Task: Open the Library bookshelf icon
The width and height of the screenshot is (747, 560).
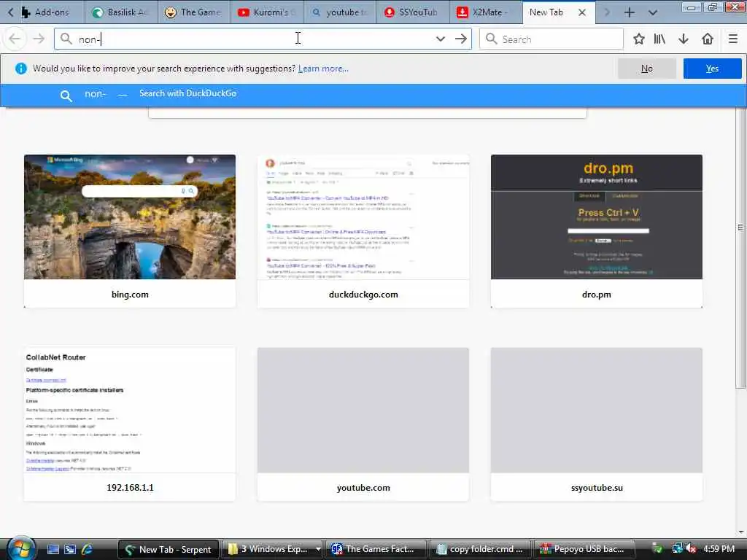Action: click(659, 39)
